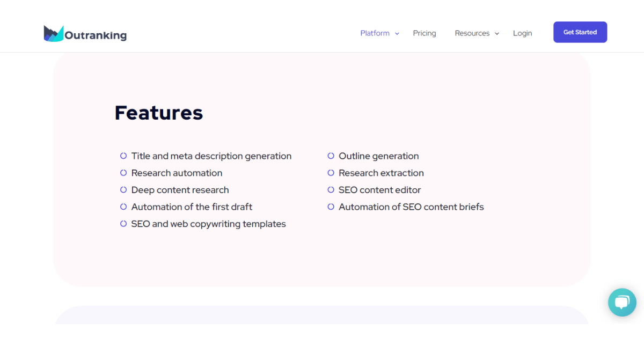644x338 pixels.
Task: Expand the Resources dropdown chevron
Action: coord(497,33)
